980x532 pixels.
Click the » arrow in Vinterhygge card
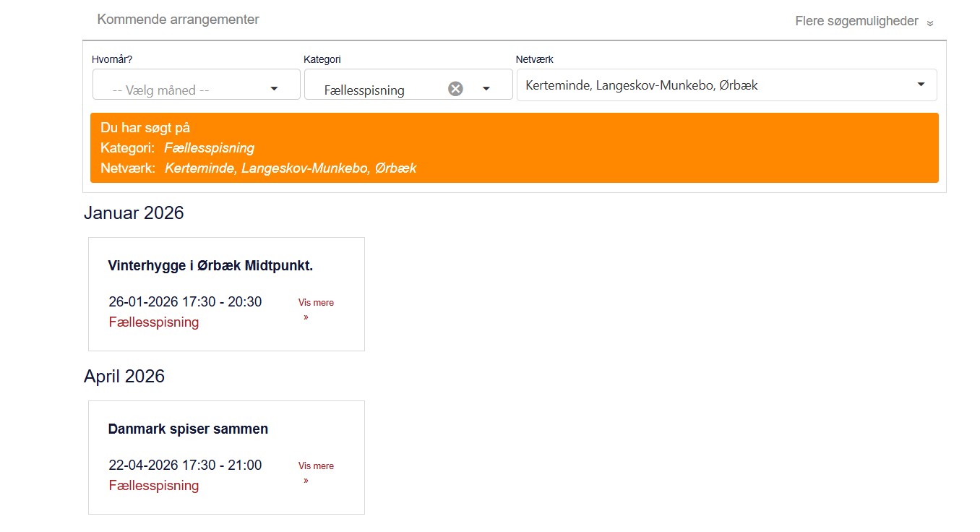pyautogui.click(x=306, y=317)
